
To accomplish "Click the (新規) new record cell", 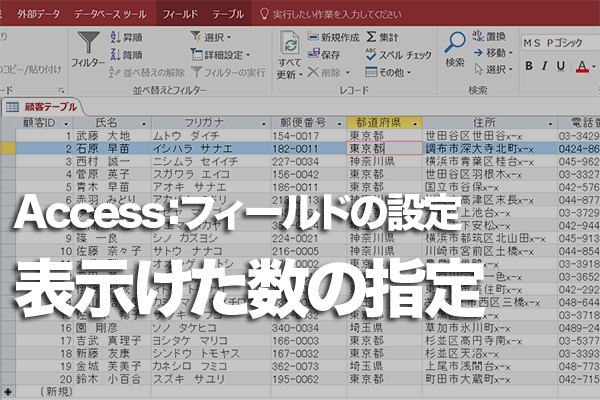I will click(x=45, y=392).
